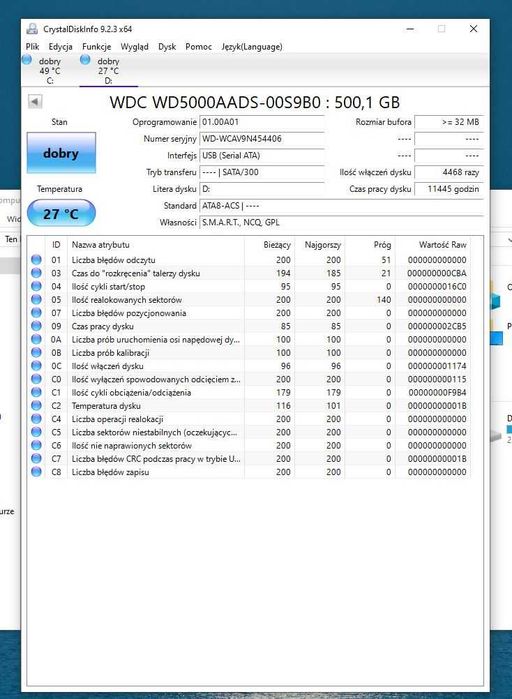Select the C: drive status orb
This screenshot has height=699, width=512.
(x=27, y=60)
